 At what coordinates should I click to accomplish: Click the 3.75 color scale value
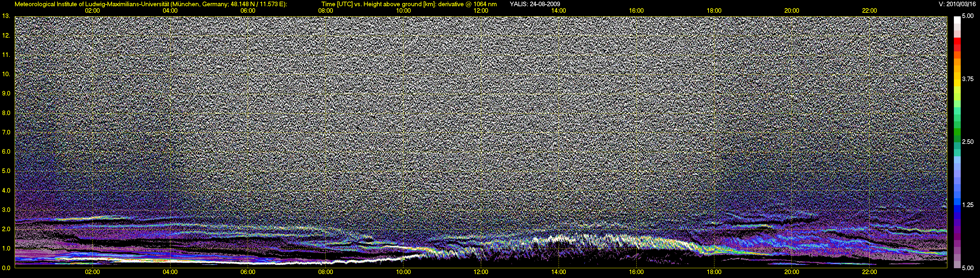coord(968,79)
